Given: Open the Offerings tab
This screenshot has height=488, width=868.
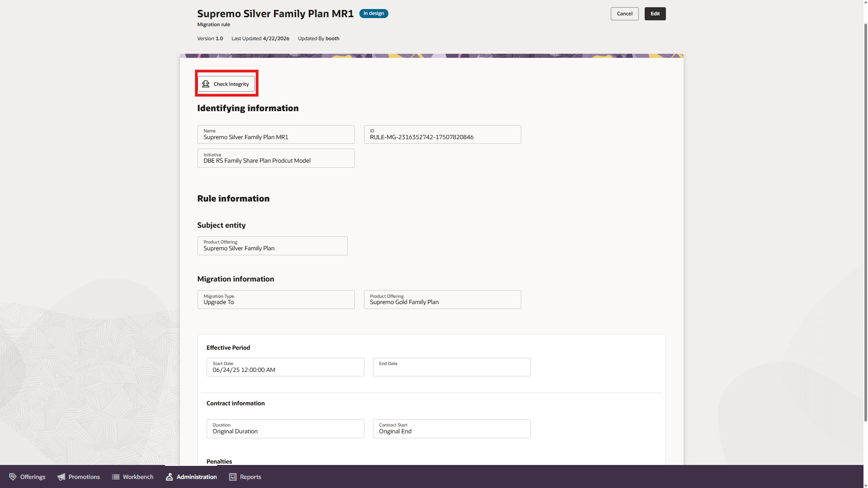Looking at the screenshot, I should [27, 477].
